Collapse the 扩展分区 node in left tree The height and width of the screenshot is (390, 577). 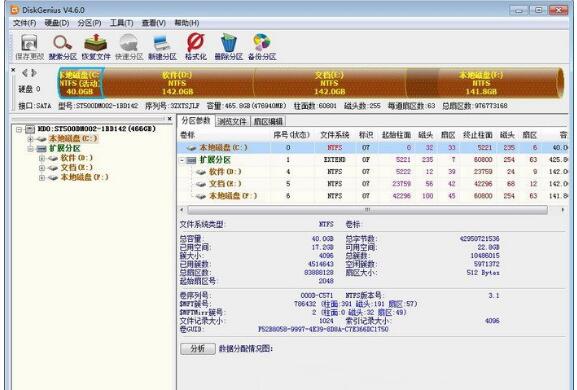pyautogui.click(x=31, y=149)
